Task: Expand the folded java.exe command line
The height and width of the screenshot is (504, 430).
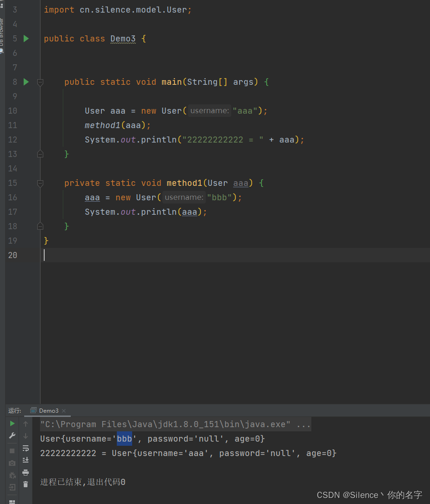Action: point(175,424)
